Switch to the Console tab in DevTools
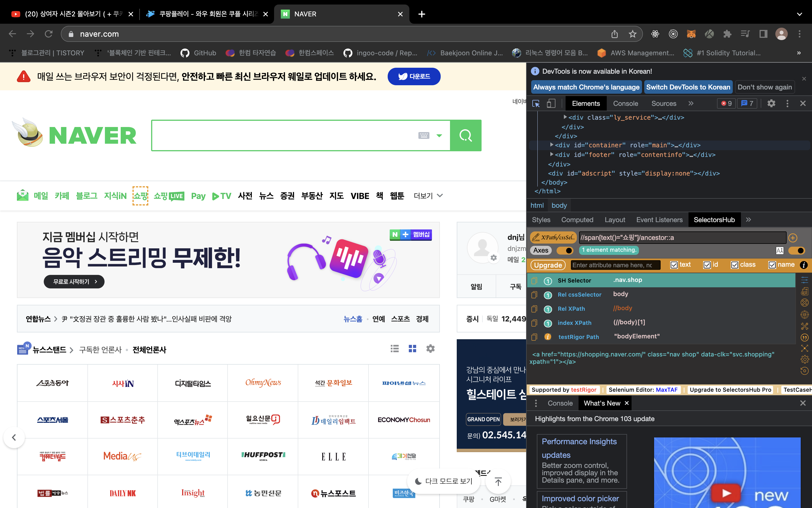Screen dimensions: 812x508 pos(625,104)
